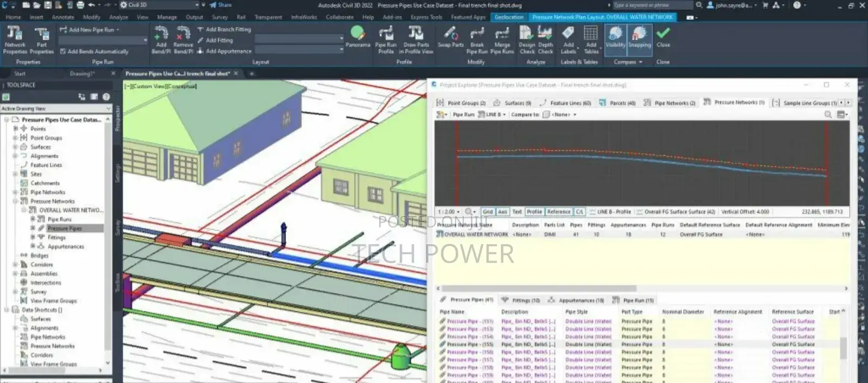
Task: Open the Fittings (10) tab
Action: [521, 300]
